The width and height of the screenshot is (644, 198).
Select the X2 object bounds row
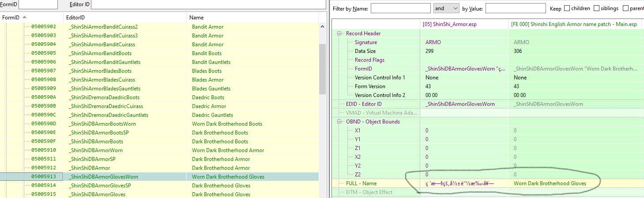[x=487, y=157]
